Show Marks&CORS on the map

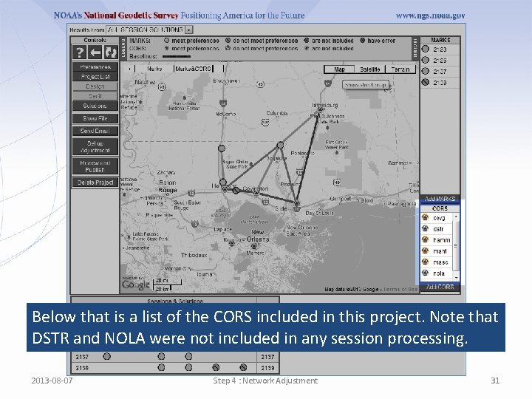[x=194, y=69]
